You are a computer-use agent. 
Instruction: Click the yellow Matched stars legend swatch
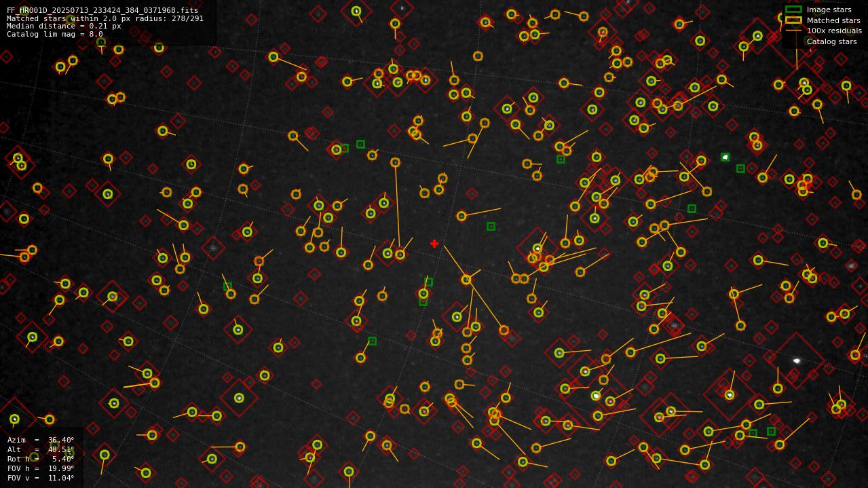coord(793,20)
